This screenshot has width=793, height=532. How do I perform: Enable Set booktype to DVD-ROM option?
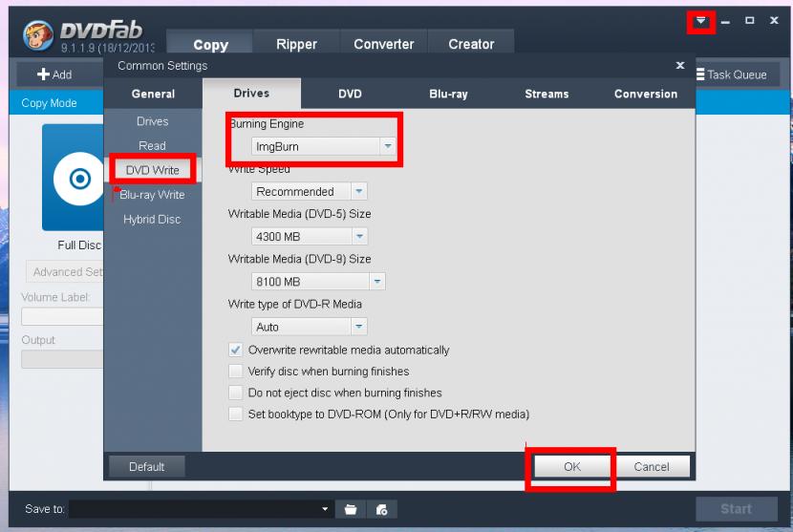coord(235,414)
